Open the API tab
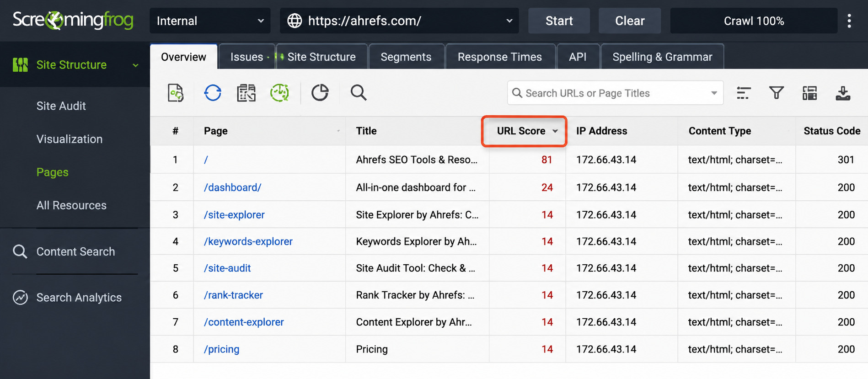Viewport: 868px width, 379px height. click(578, 57)
